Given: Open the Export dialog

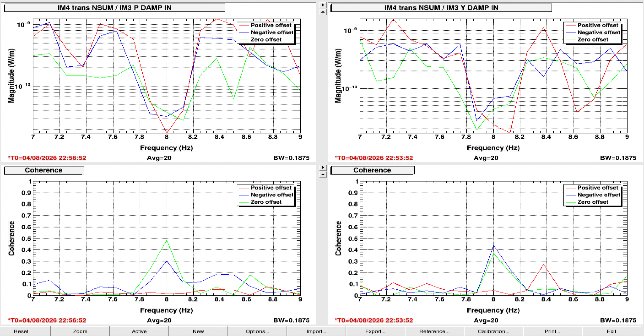Looking at the screenshot, I should pyautogui.click(x=375, y=331).
